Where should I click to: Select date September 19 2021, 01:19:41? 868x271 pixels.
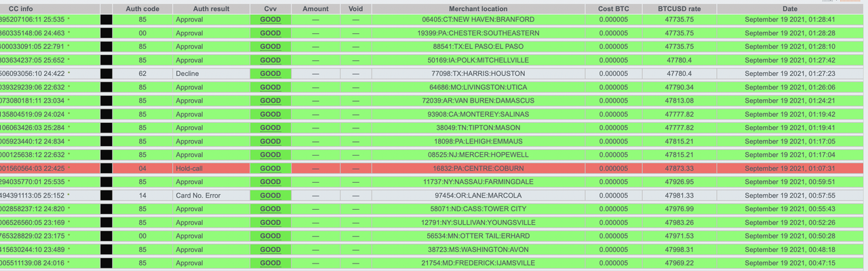pos(790,128)
